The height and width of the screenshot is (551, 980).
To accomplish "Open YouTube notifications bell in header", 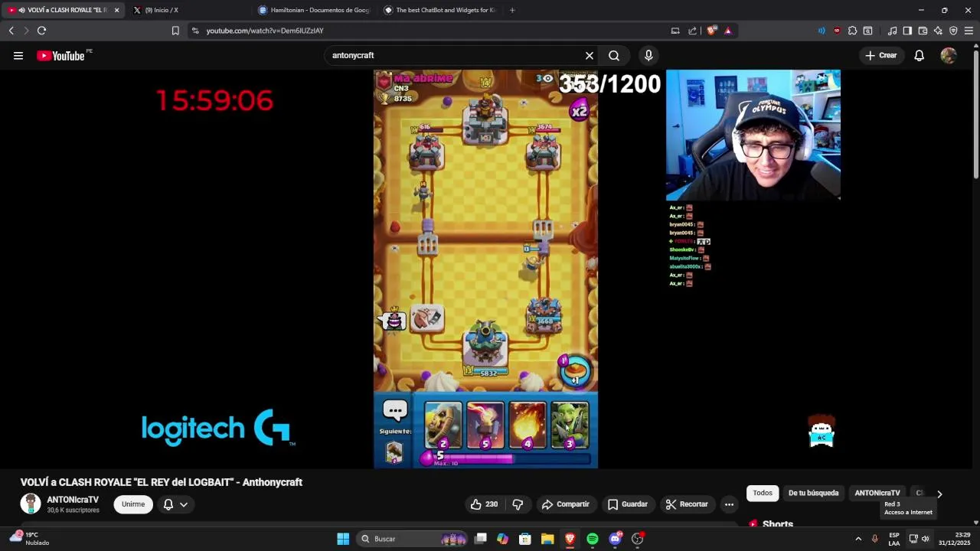I will [919, 55].
